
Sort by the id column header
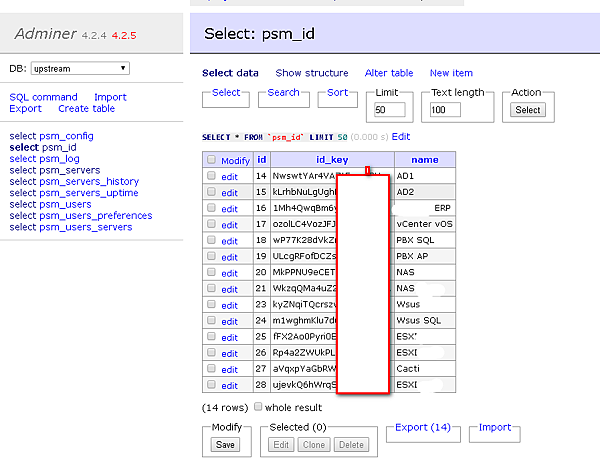[262, 160]
